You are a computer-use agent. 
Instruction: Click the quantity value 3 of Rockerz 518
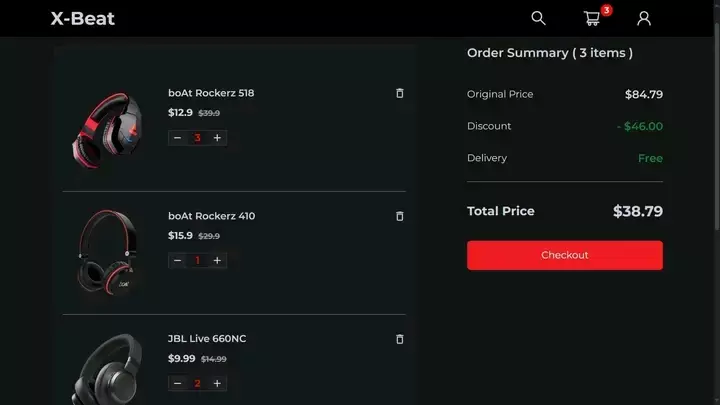pyautogui.click(x=197, y=138)
